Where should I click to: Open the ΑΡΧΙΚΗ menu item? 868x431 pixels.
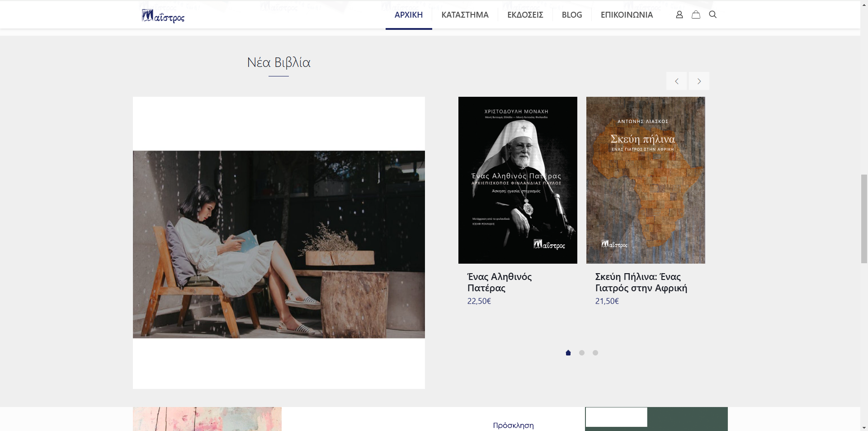pos(408,15)
